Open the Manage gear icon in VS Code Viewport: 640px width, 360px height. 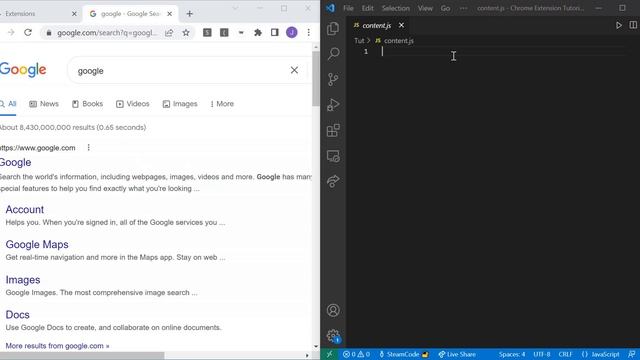tap(333, 336)
